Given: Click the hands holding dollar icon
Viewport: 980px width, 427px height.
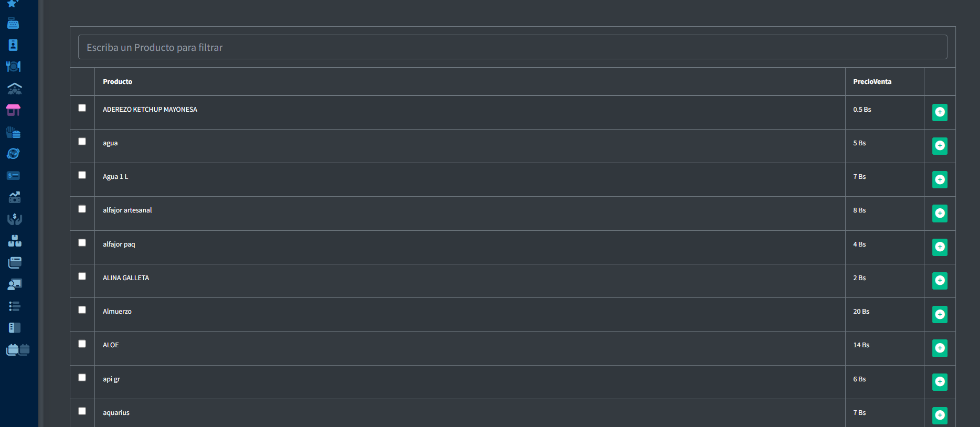Looking at the screenshot, I should click(x=15, y=219).
